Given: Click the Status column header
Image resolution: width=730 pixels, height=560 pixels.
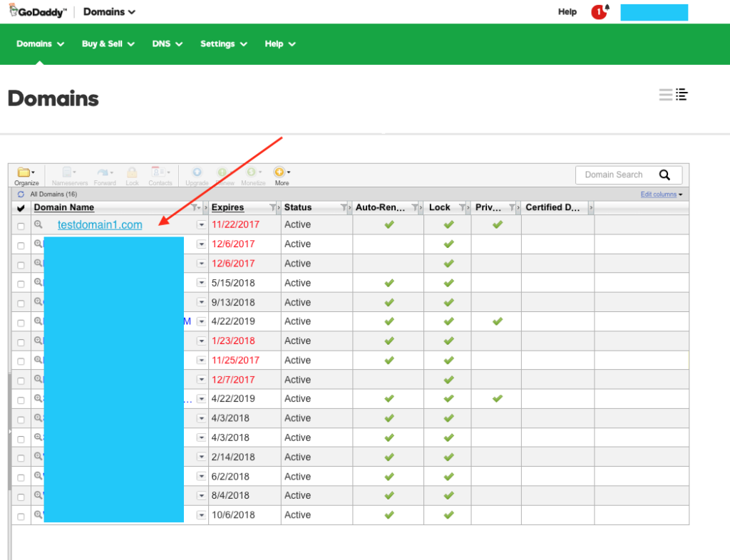Looking at the screenshot, I should 298,207.
